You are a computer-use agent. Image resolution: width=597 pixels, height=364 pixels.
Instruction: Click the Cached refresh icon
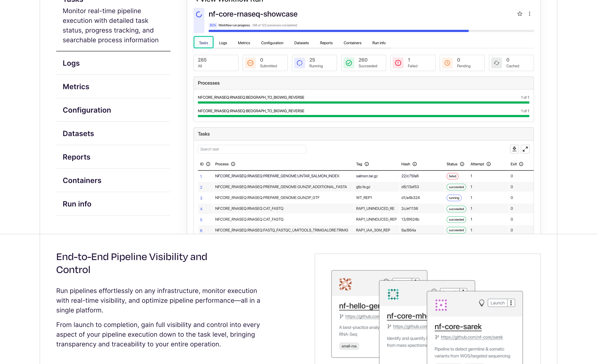click(x=497, y=63)
